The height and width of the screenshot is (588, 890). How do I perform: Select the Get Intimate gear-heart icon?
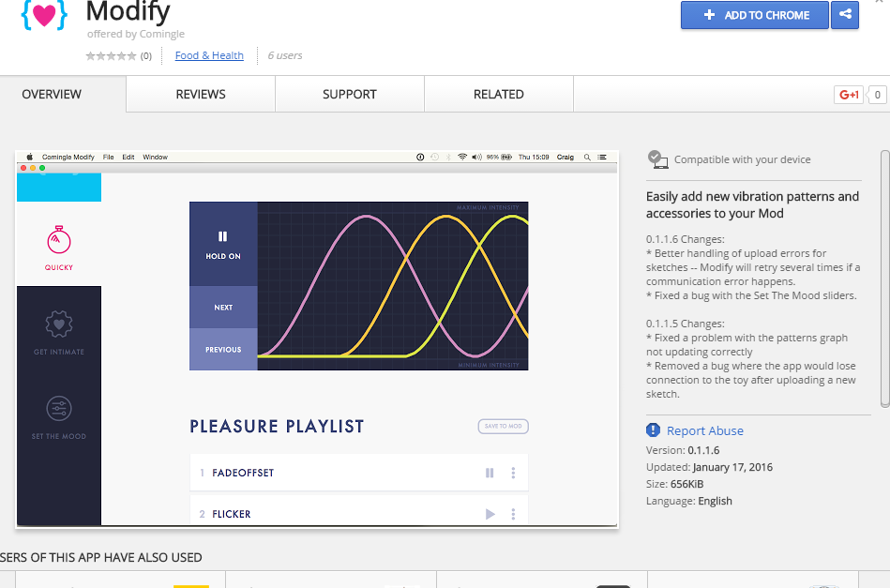59,324
